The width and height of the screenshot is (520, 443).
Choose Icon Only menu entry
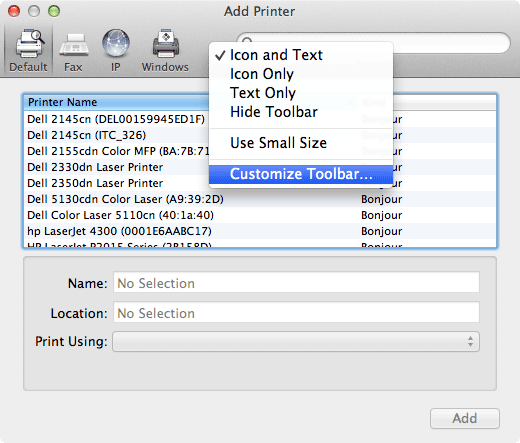point(301,74)
